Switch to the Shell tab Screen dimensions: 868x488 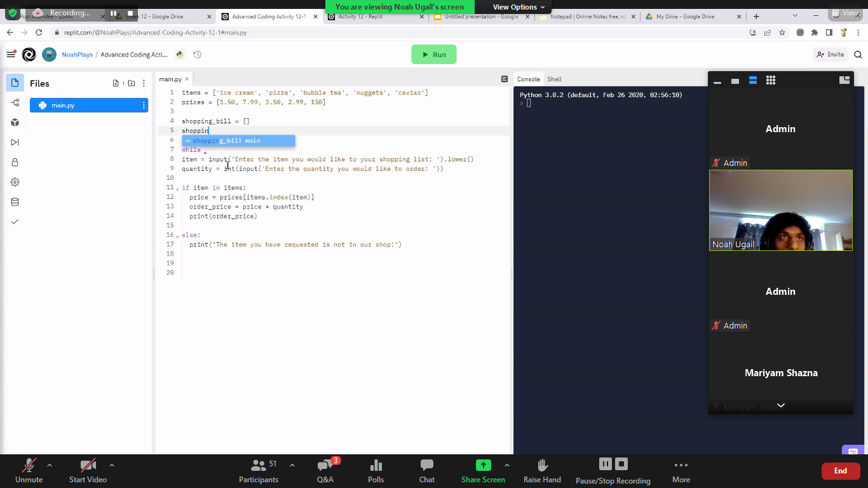[555, 79]
